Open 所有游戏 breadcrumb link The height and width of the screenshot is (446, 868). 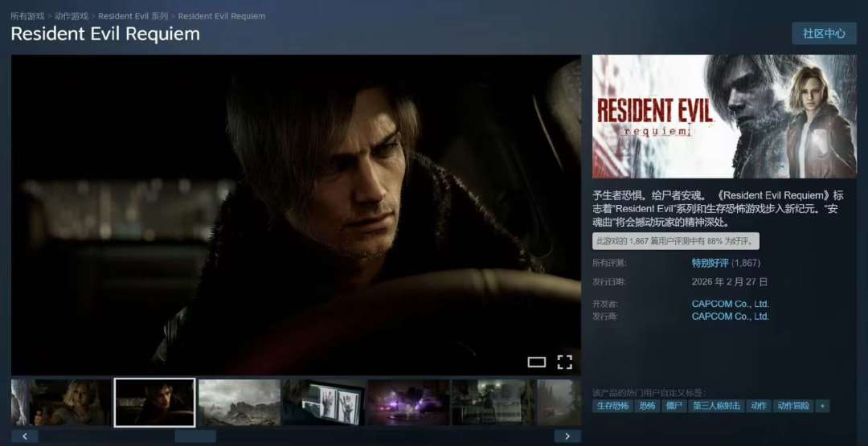click(x=27, y=16)
